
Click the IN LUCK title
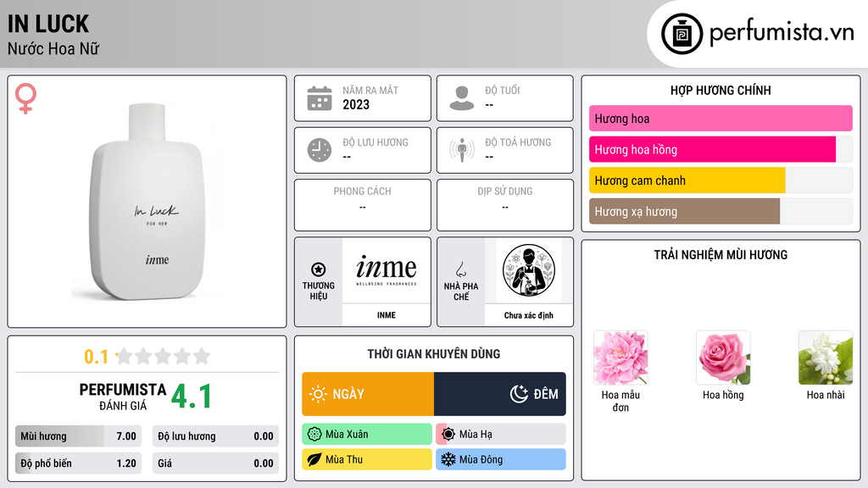[48, 24]
